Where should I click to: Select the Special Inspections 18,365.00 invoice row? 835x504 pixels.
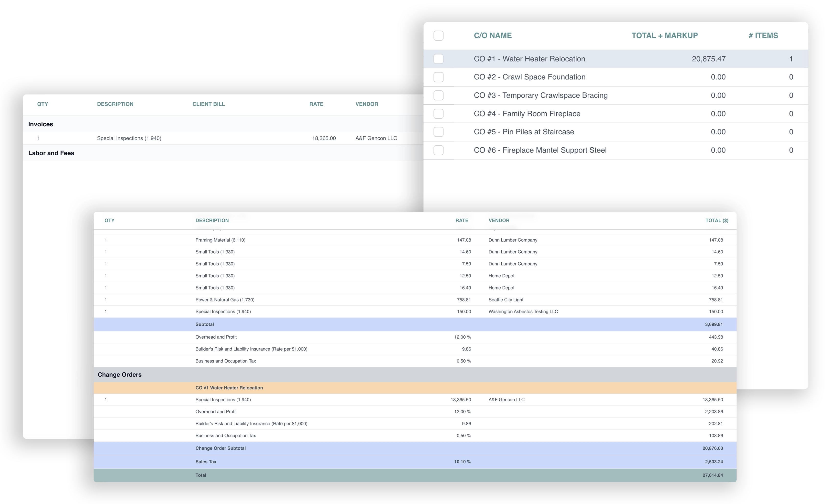pyautogui.click(x=129, y=138)
